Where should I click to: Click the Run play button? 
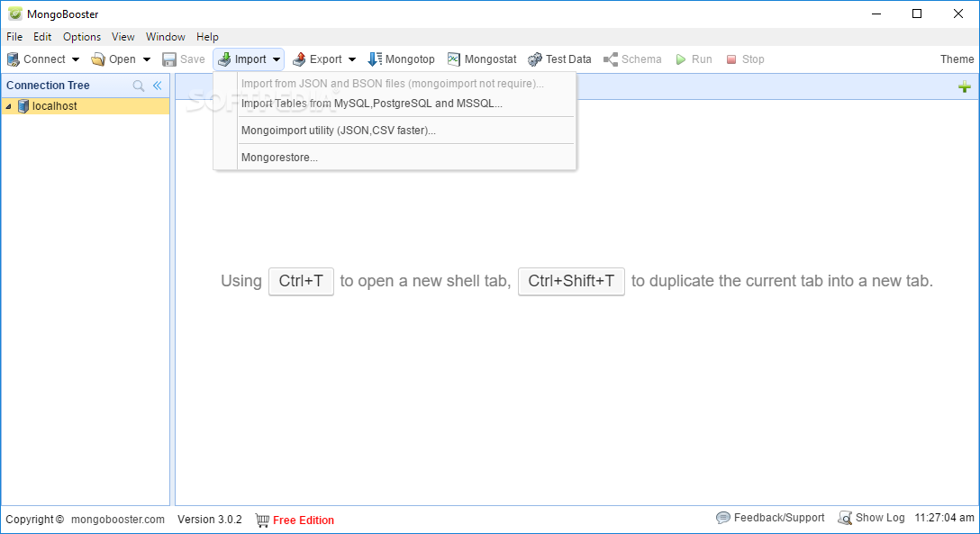click(x=694, y=59)
